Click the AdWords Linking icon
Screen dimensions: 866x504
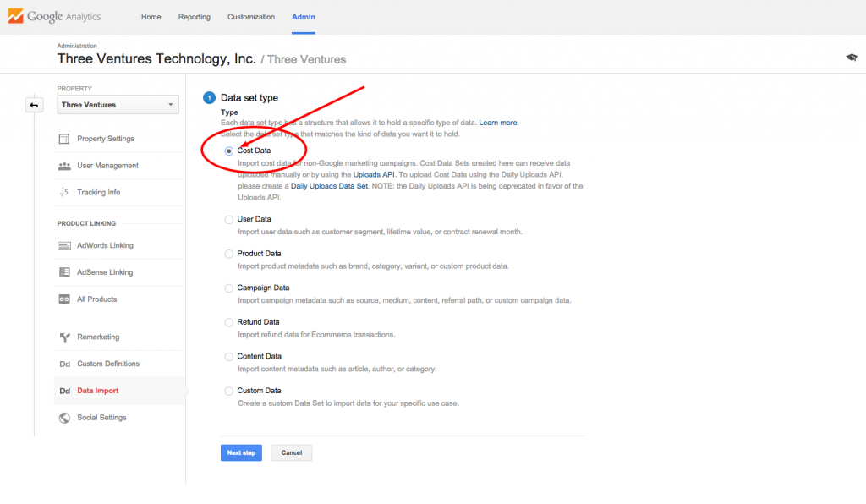pos(64,245)
